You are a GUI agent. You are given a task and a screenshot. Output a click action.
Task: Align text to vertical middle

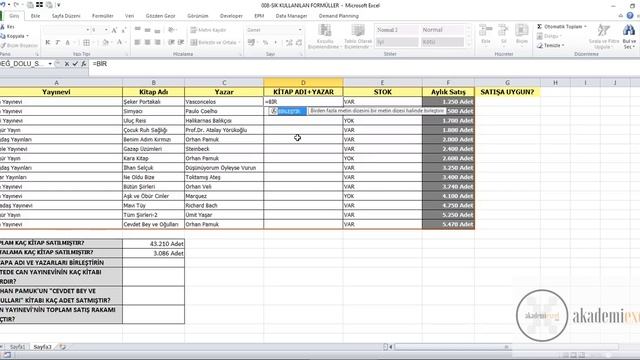tap(147, 30)
